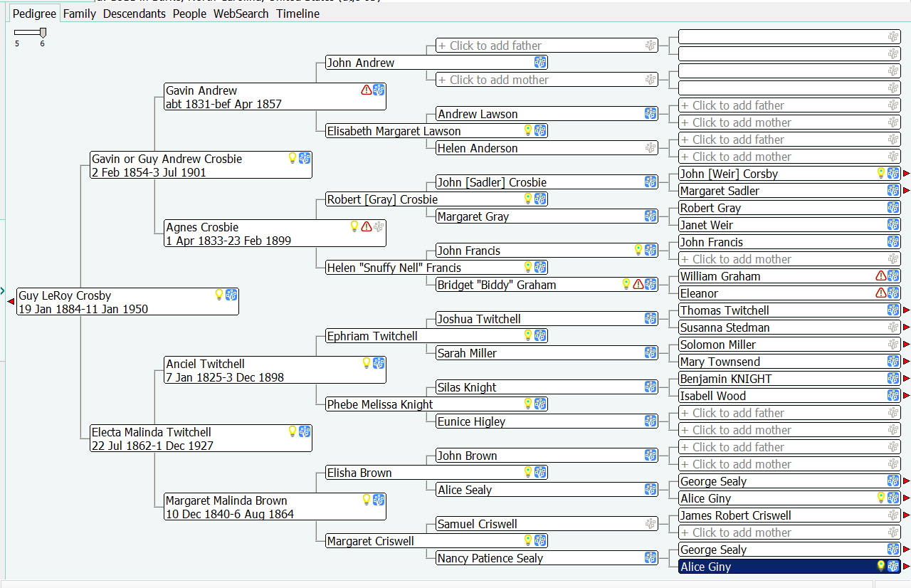Image resolution: width=911 pixels, height=588 pixels.
Task: Switch to the Pedigree tab
Action: pos(34,14)
